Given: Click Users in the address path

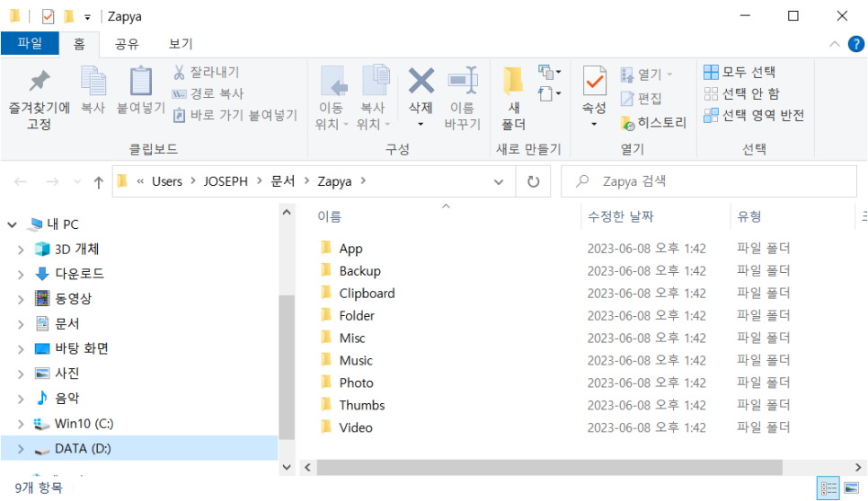Looking at the screenshot, I should point(167,181).
